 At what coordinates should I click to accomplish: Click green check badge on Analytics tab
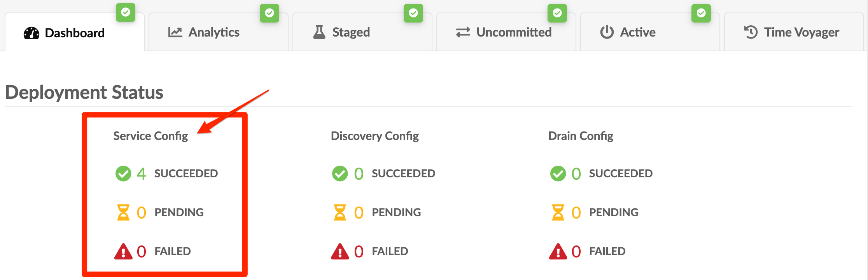pyautogui.click(x=269, y=13)
